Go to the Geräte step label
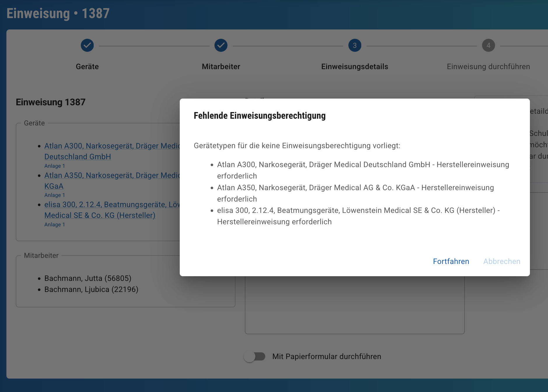548x392 pixels. 87,66
